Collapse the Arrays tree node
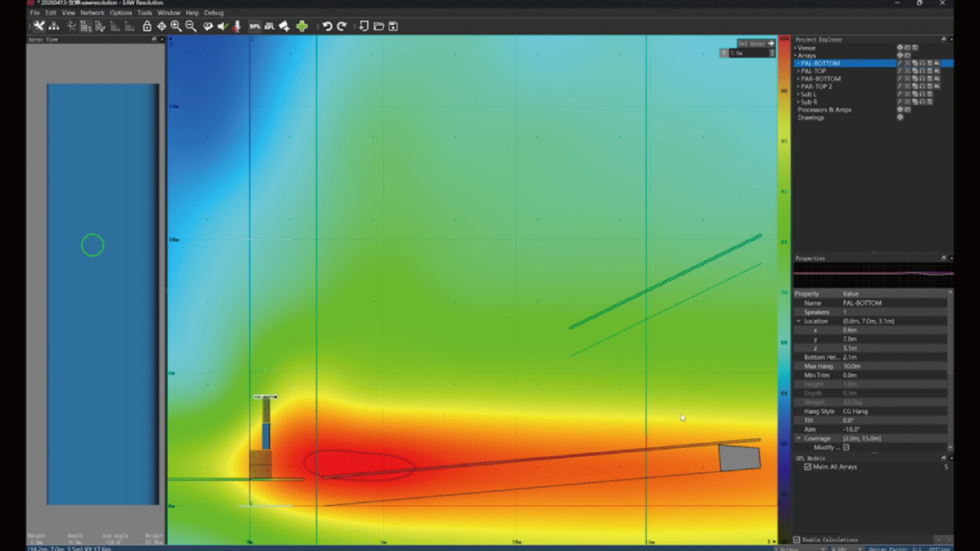980x551 pixels. click(x=795, y=56)
